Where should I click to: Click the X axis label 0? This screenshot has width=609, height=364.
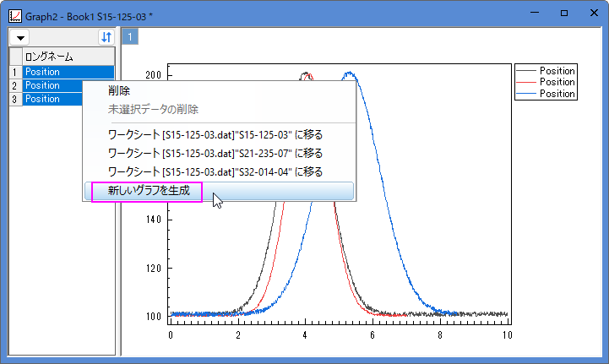click(171, 335)
